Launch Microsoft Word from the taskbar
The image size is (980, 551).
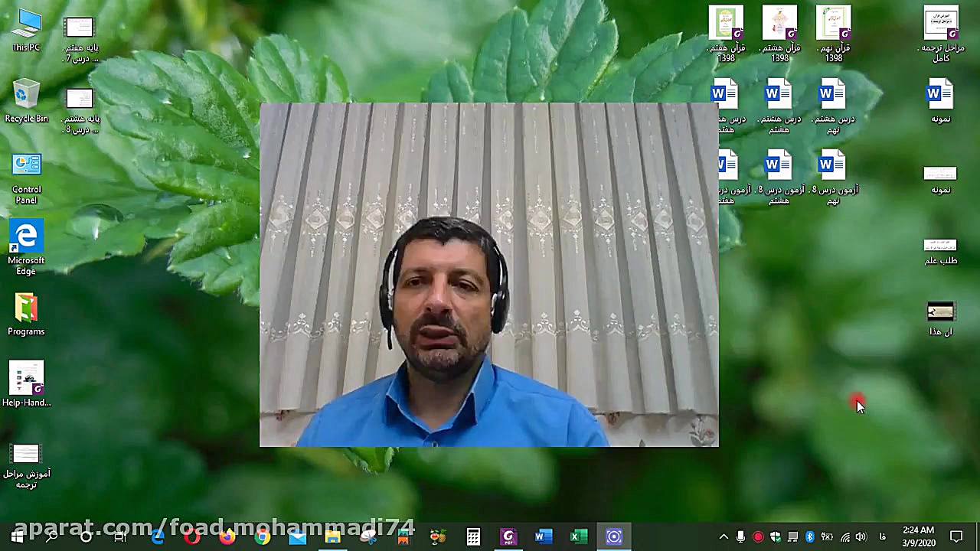[544, 536]
